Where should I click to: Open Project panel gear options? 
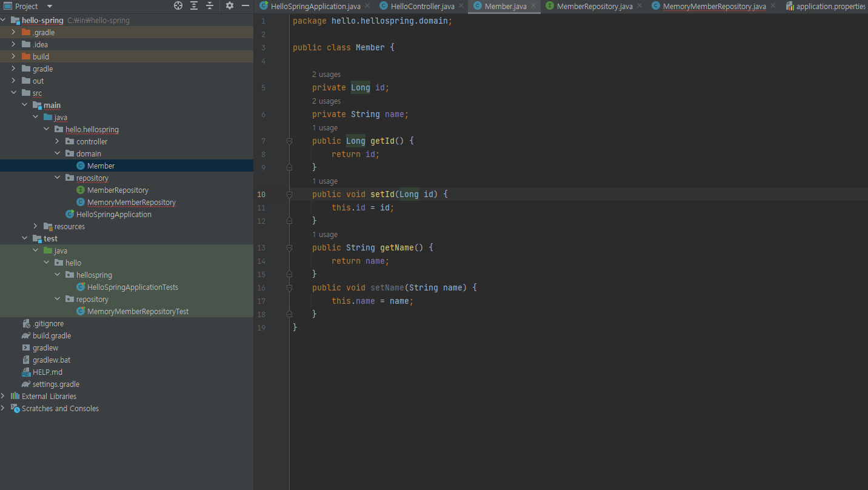tap(230, 6)
